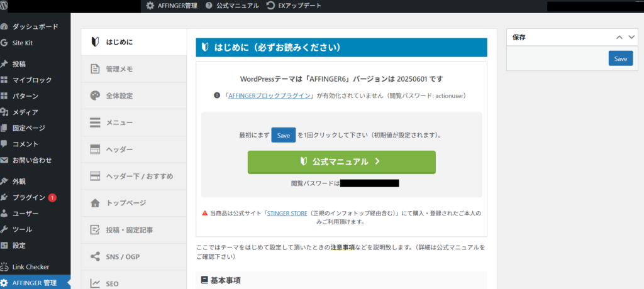Click the Save button in 保存 panel
The height and width of the screenshot is (289, 644).
point(621,58)
